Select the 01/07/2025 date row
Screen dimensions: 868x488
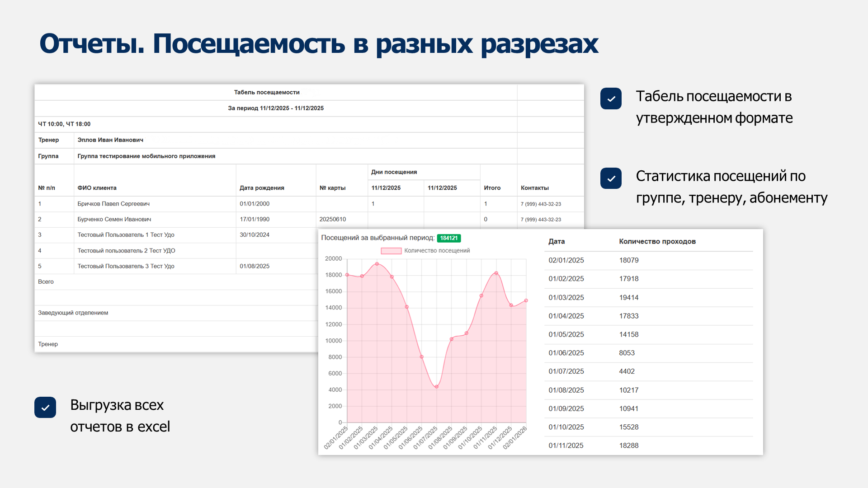click(x=649, y=371)
